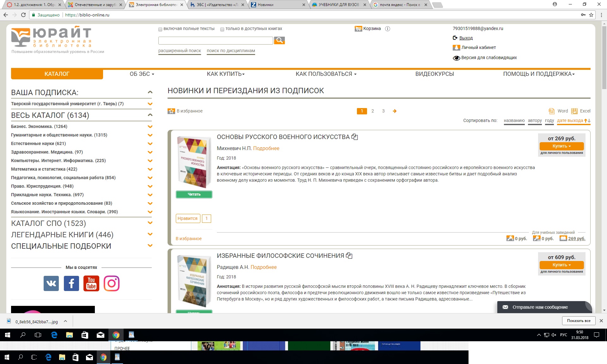
Task: Click the VK social network icon
Action: [51, 283]
